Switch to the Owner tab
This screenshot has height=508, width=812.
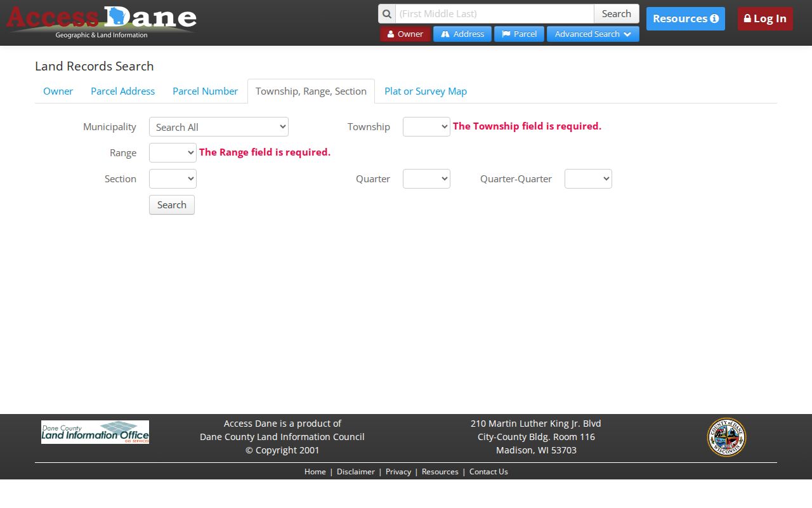(58, 91)
